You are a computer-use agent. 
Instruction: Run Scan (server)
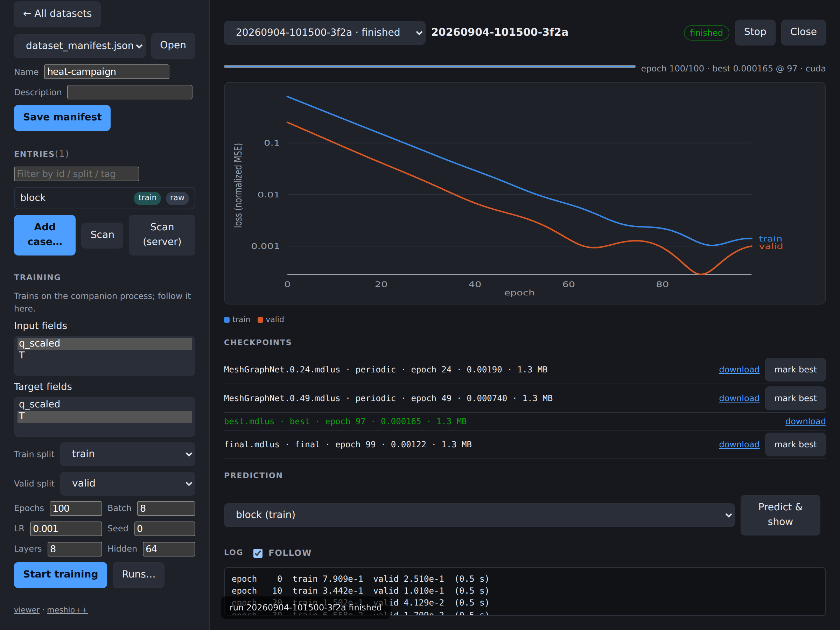[x=162, y=235]
